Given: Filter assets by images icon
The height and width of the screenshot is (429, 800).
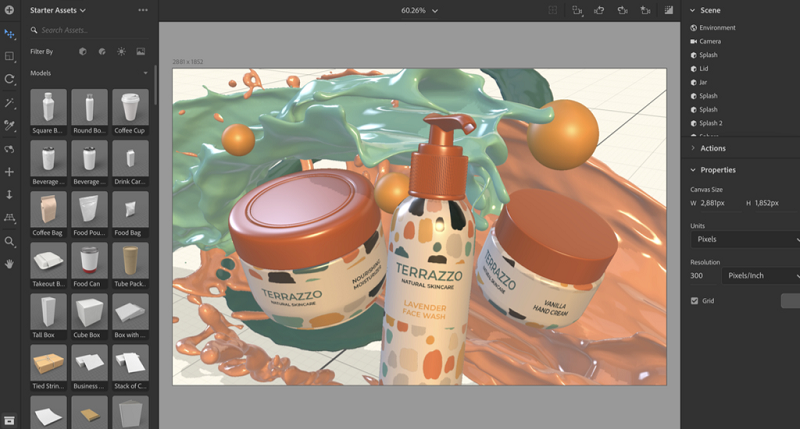Looking at the screenshot, I should coord(141,51).
